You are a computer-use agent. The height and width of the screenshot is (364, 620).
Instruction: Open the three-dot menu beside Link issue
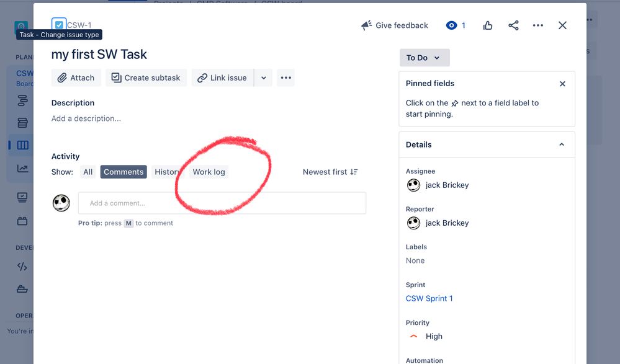[x=286, y=78]
